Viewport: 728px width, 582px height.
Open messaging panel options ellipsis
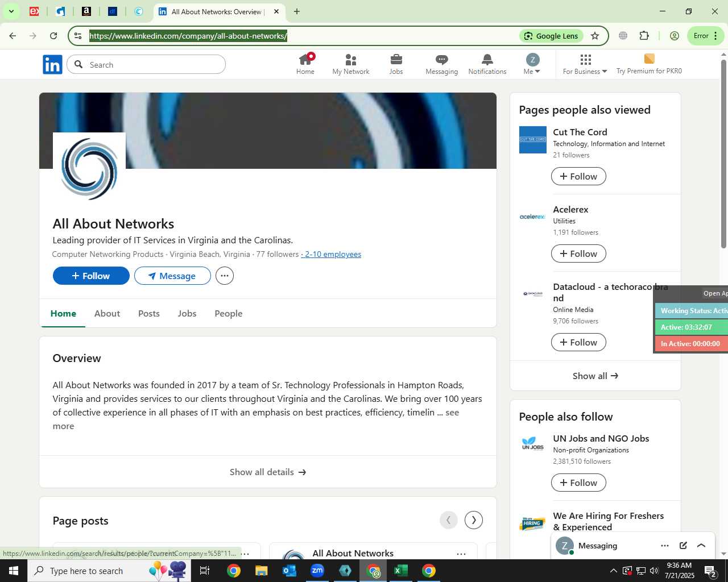tap(665, 546)
